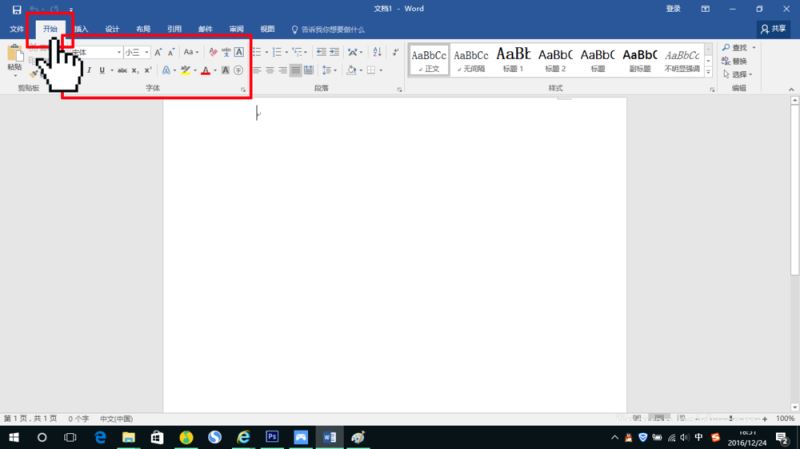The height and width of the screenshot is (449, 800).
Task: Toggle show paragraph marks
Action: pyautogui.click(x=395, y=52)
